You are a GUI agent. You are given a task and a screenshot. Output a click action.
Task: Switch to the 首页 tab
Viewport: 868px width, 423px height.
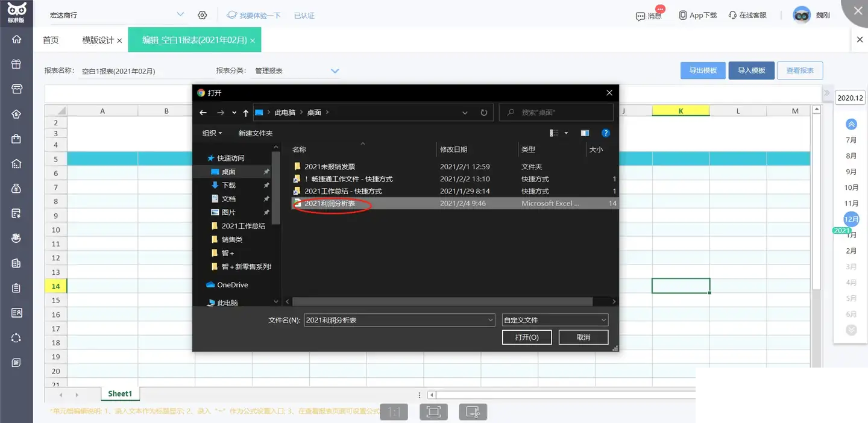point(51,40)
